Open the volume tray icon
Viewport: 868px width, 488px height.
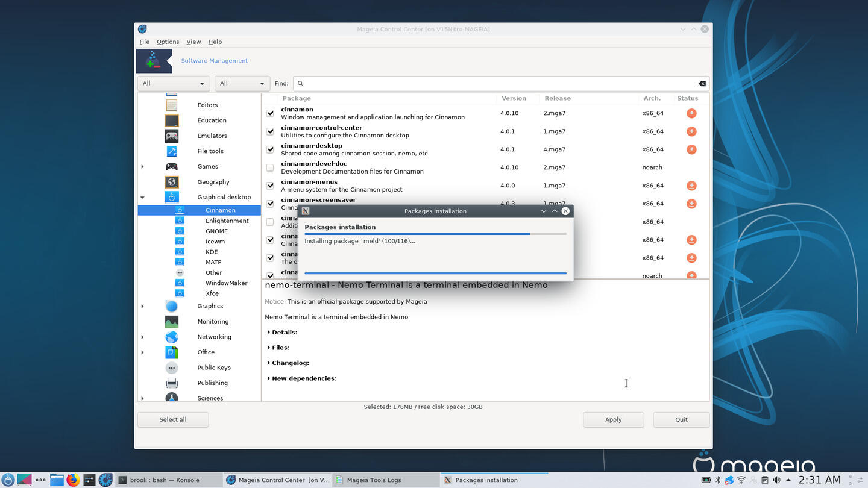[x=776, y=480]
